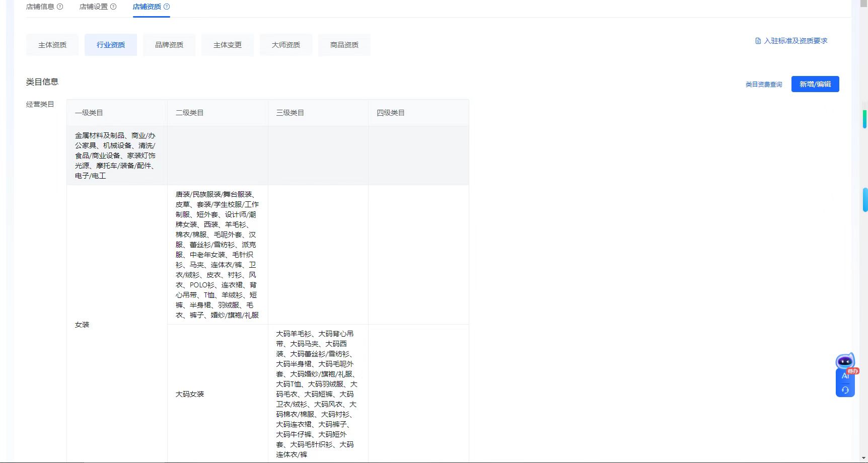This screenshot has width=868, height=463.
Task: Open the AI robot assistant
Action: pos(845,362)
